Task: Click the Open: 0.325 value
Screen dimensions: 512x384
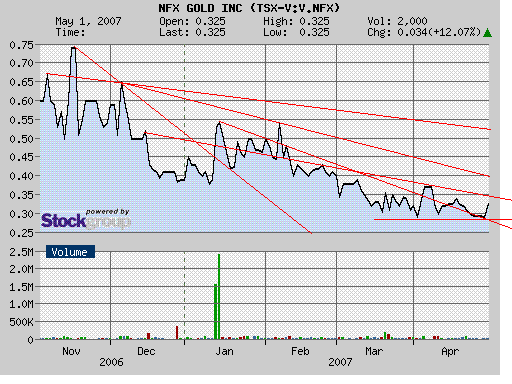Action: (192, 21)
